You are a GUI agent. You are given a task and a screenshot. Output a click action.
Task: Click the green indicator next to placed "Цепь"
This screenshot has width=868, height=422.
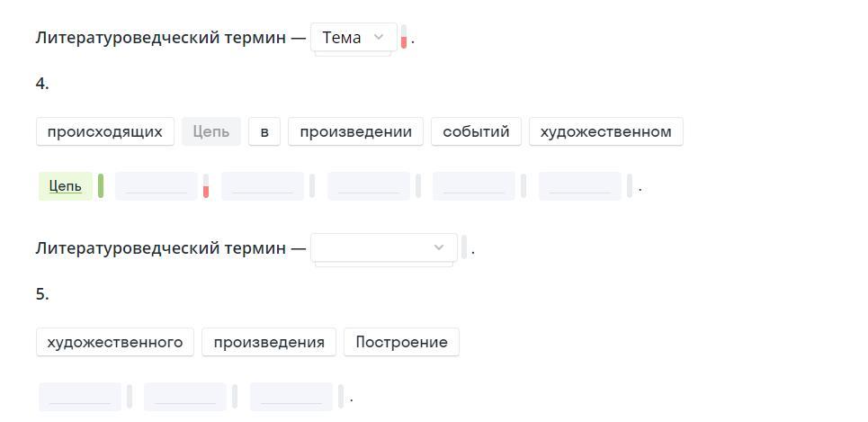[101, 186]
